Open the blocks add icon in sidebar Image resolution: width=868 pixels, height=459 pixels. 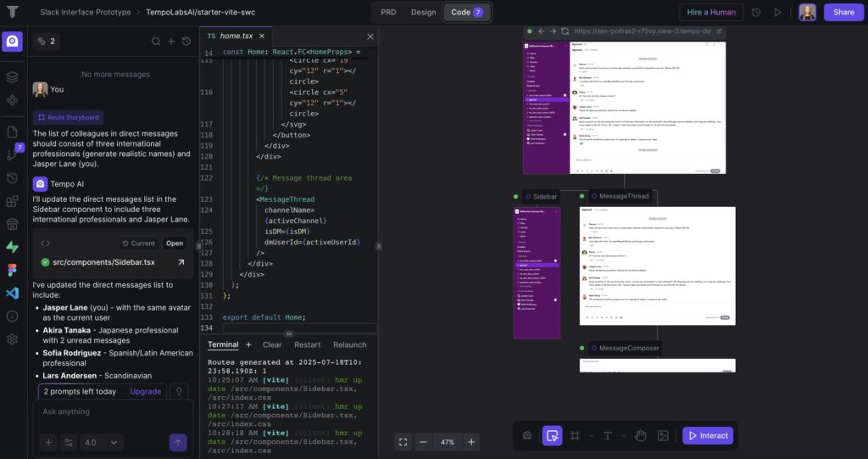[x=12, y=201]
